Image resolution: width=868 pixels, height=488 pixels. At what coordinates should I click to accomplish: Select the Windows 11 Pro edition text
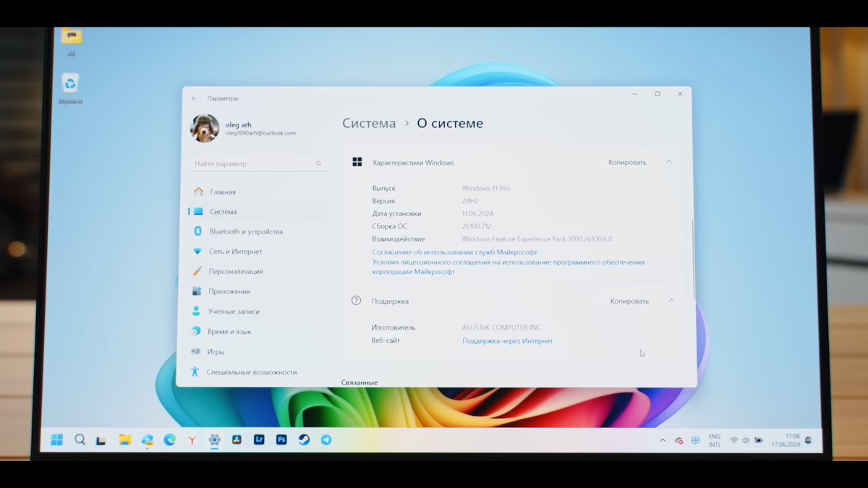tap(486, 189)
